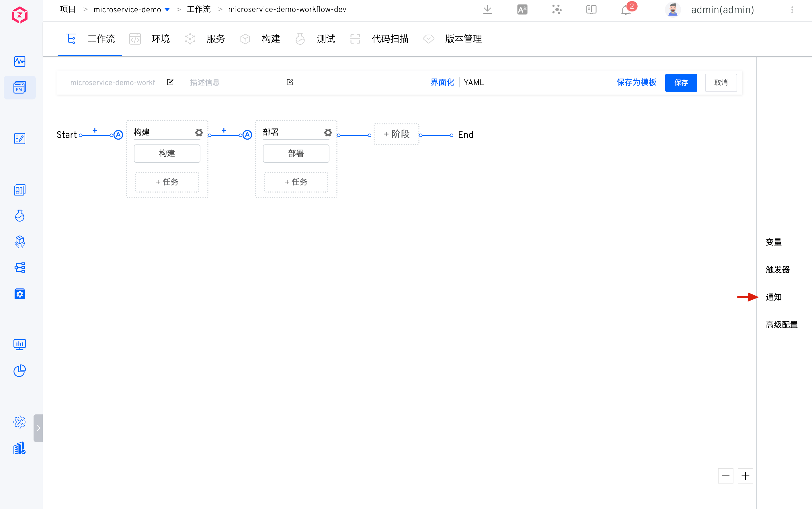Viewport: 812px width, 509px height.
Task: Switch language with the translate icon
Action: click(x=522, y=9)
